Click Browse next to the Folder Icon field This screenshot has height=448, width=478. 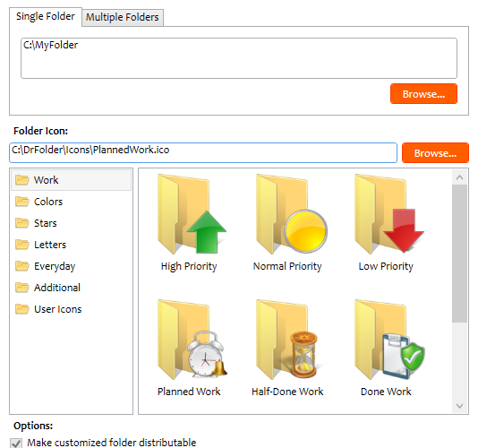pyautogui.click(x=435, y=153)
